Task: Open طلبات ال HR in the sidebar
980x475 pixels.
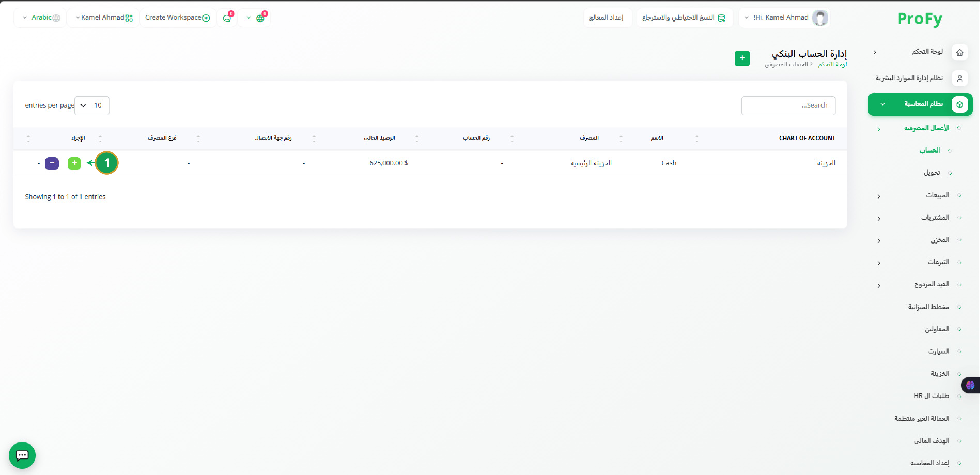Action: click(931, 396)
